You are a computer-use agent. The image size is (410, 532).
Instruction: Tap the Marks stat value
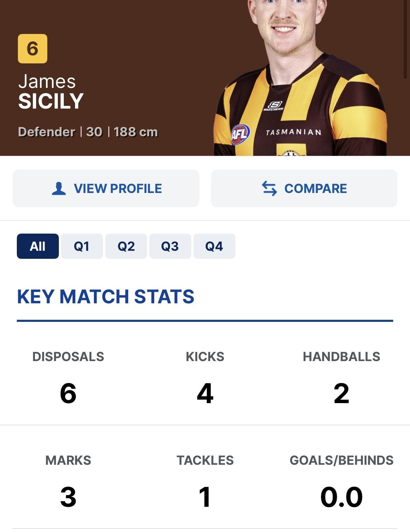tap(68, 497)
